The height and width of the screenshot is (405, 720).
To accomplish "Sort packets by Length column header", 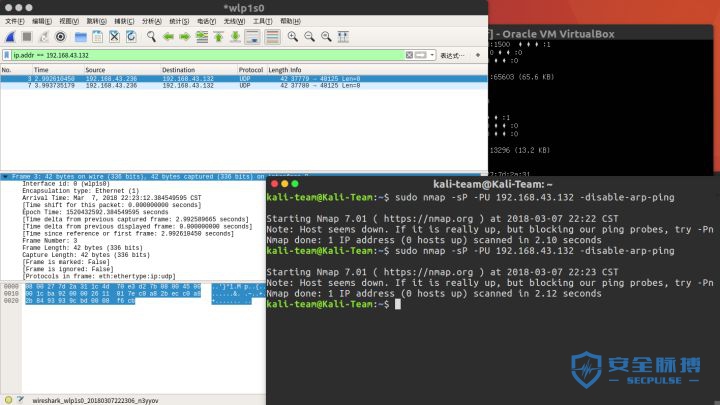I will coord(278,70).
